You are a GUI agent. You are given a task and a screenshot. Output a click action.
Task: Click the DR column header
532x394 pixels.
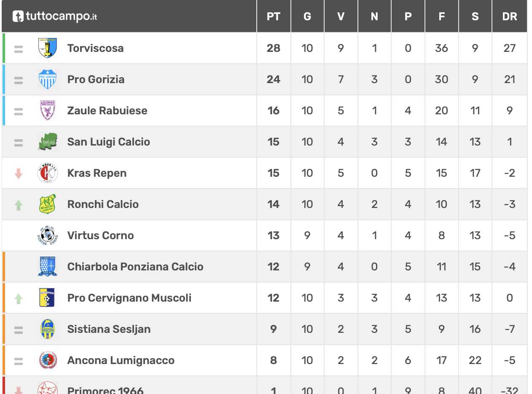[509, 16]
